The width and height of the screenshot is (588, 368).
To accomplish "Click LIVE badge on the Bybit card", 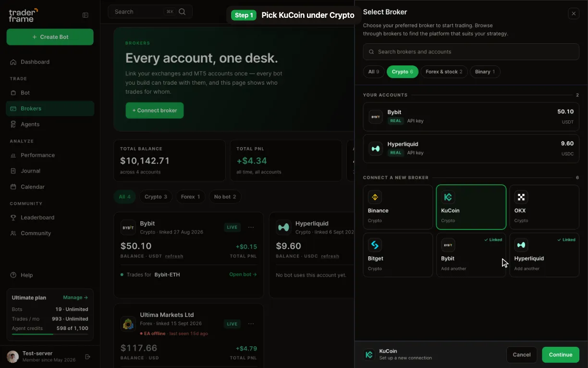I will click(x=233, y=228).
